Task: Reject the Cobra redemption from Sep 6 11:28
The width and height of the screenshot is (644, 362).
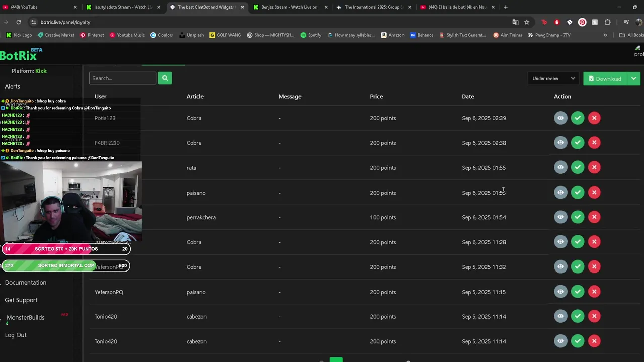Action: click(594, 242)
